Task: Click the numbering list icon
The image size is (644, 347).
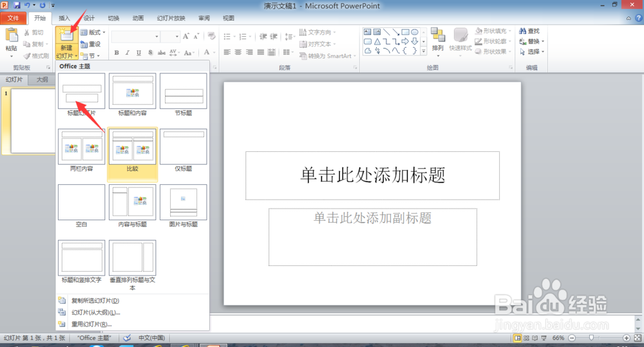Action: point(243,37)
